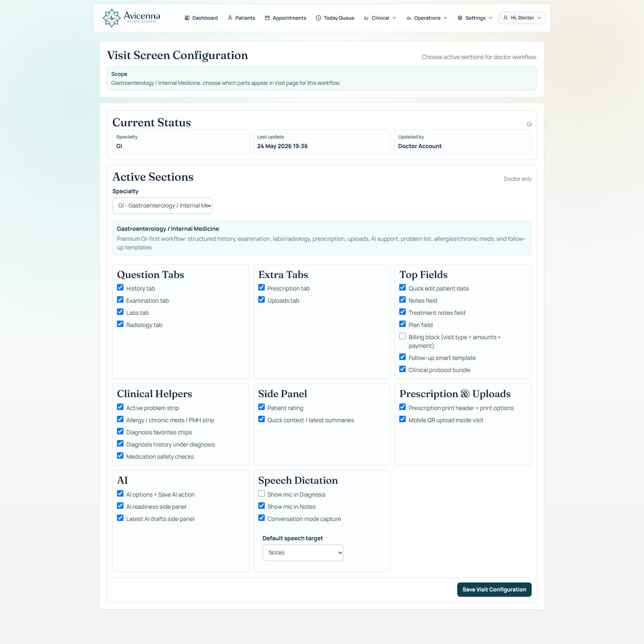
Task: Click the Operations bar-chart icon
Action: click(x=409, y=18)
